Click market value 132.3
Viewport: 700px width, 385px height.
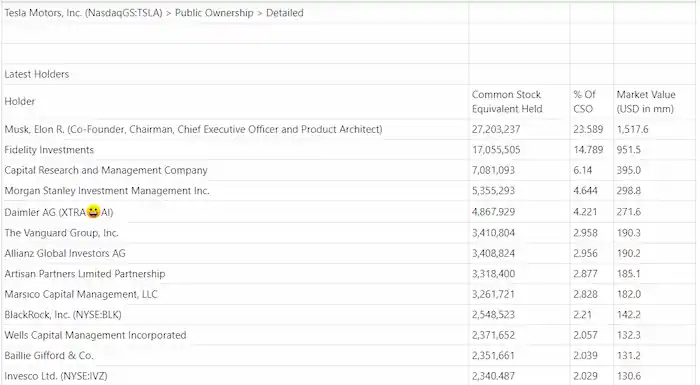click(629, 335)
